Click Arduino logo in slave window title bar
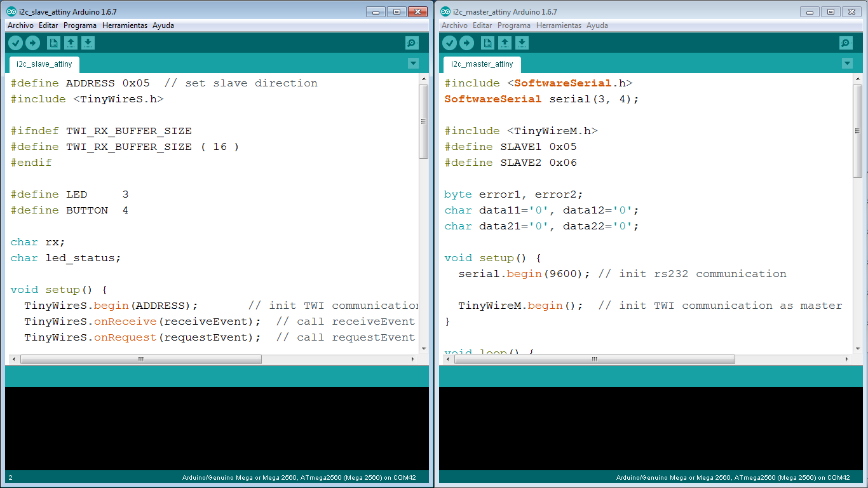The image size is (868, 488). pyautogui.click(x=11, y=11)
